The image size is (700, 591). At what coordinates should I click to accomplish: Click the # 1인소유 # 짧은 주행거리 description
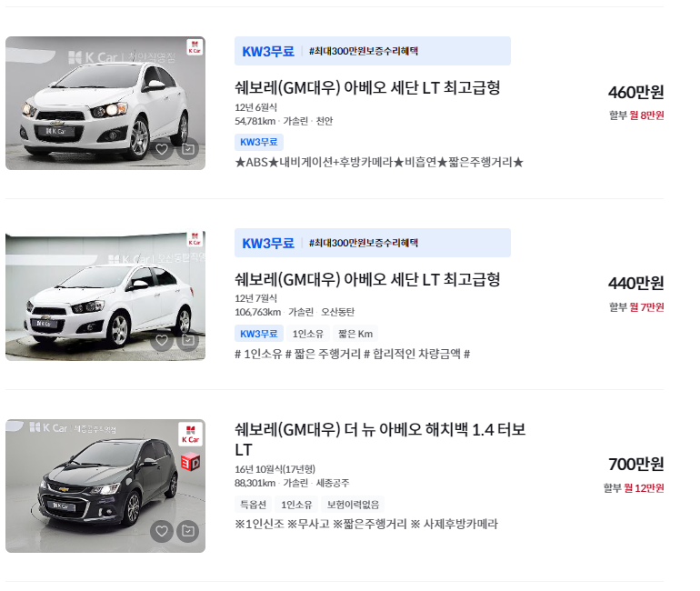click(x=352, y=354)
